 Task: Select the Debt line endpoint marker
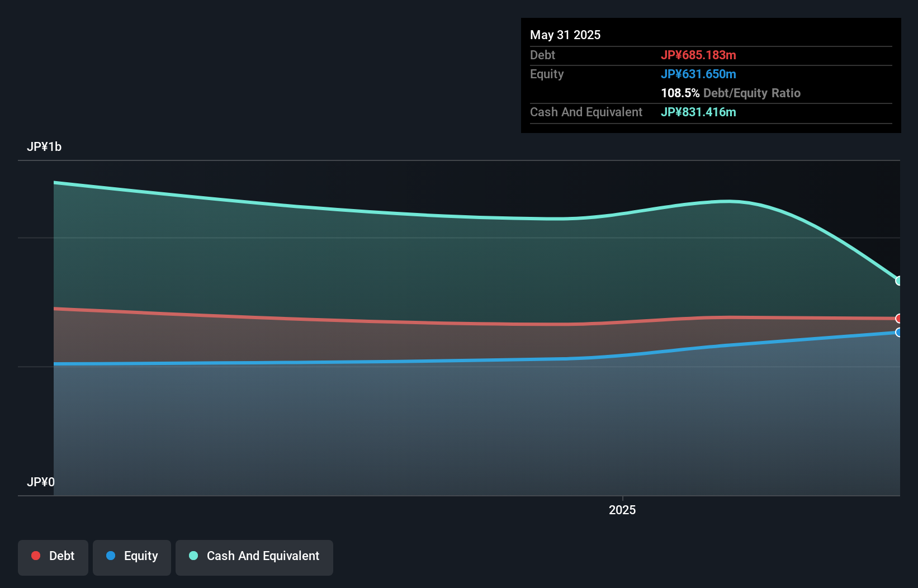point(898,319)
